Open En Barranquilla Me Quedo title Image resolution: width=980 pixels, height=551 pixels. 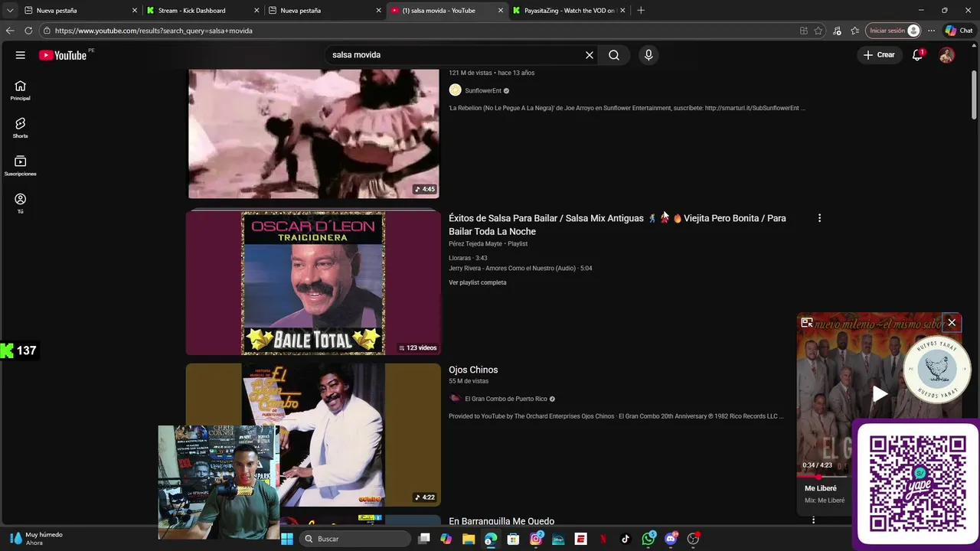coord(501,521)
